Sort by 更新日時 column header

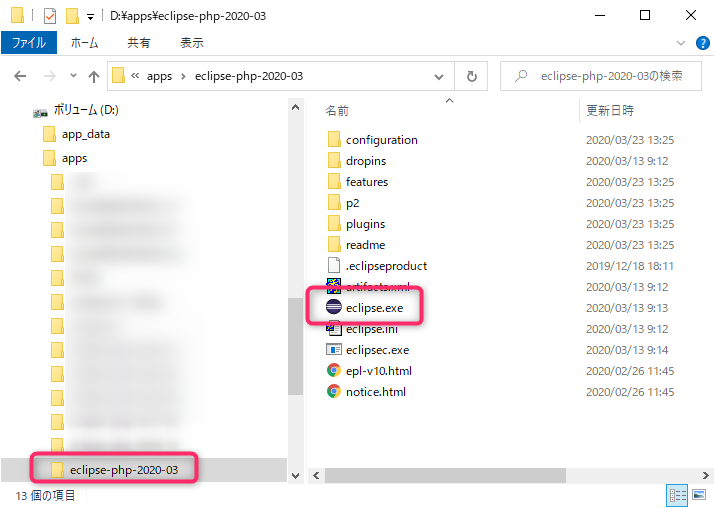[610, 110]
